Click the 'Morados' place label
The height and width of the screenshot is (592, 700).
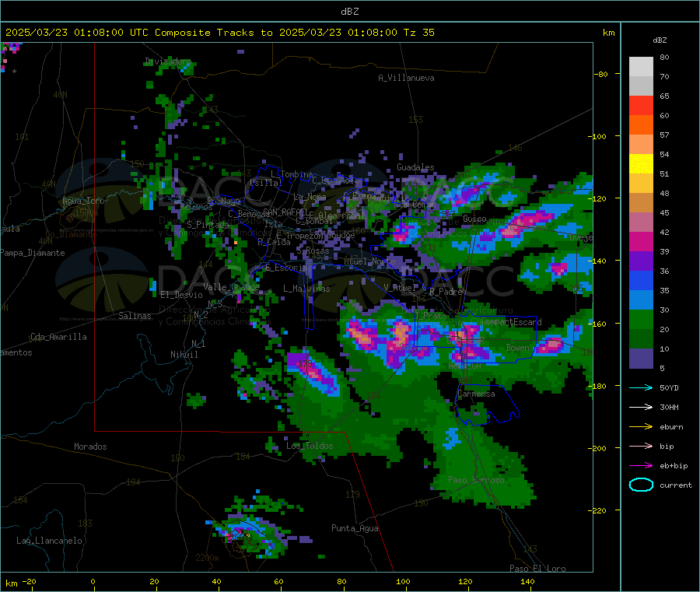point(90,447)
